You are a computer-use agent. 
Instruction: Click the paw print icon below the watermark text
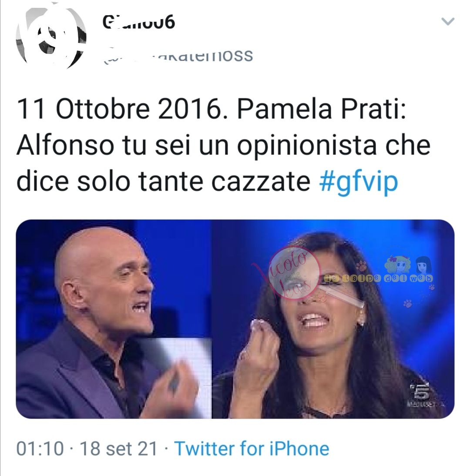point(407,303)
